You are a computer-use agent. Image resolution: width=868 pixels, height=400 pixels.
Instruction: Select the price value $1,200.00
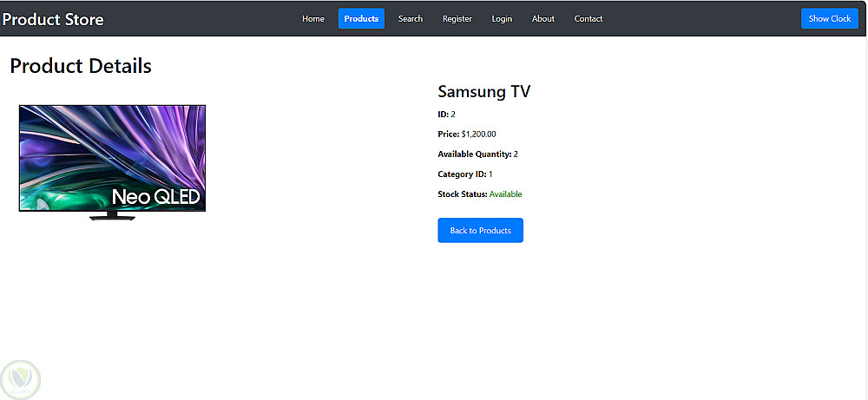(479, 134)
